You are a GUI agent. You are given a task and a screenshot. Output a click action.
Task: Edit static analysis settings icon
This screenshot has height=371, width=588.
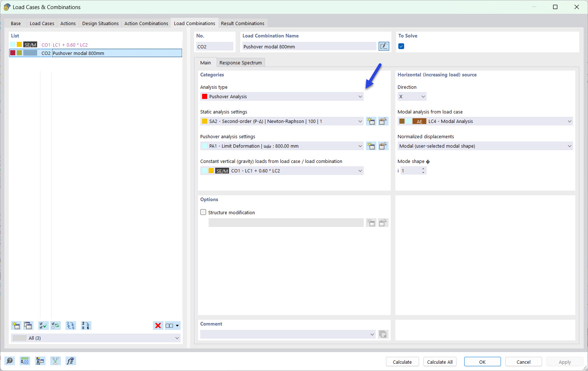383,121
